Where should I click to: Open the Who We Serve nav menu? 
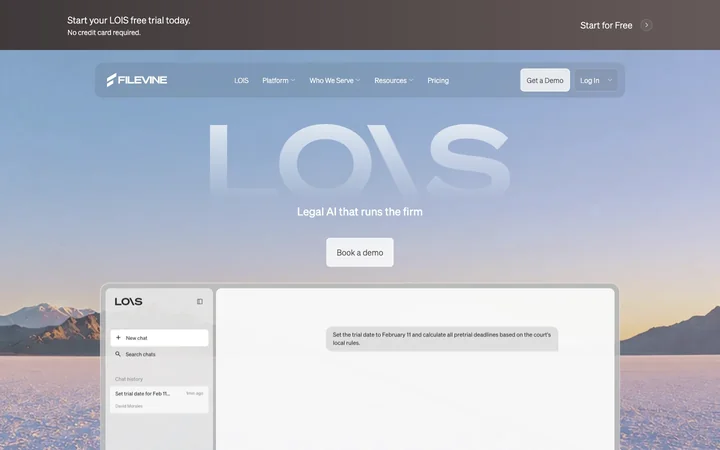point(335,80)
